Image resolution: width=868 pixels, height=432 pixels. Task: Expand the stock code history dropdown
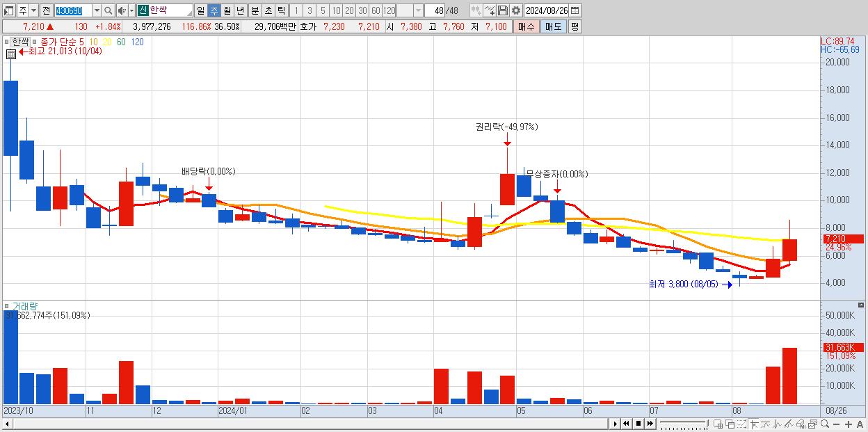click(97, 10)
